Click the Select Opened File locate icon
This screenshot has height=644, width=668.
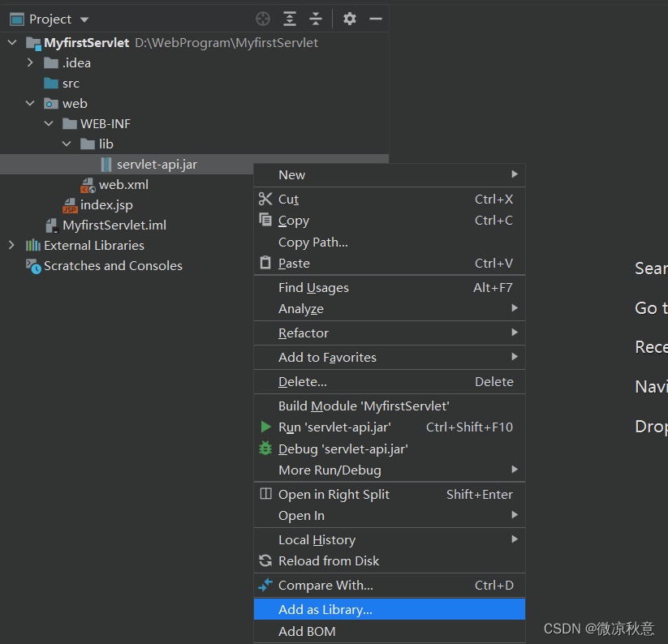tap(263, 19)
